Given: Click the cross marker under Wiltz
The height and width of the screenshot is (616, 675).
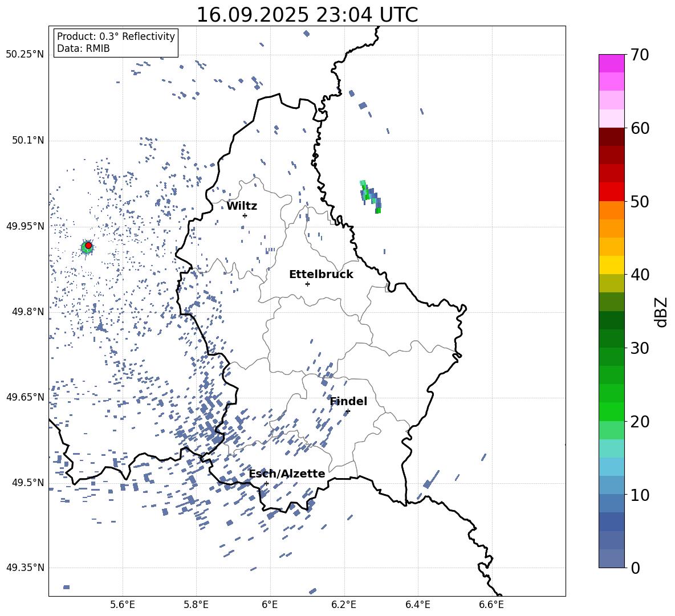Looking at the screenshot, I should click(x=245, y=215).
